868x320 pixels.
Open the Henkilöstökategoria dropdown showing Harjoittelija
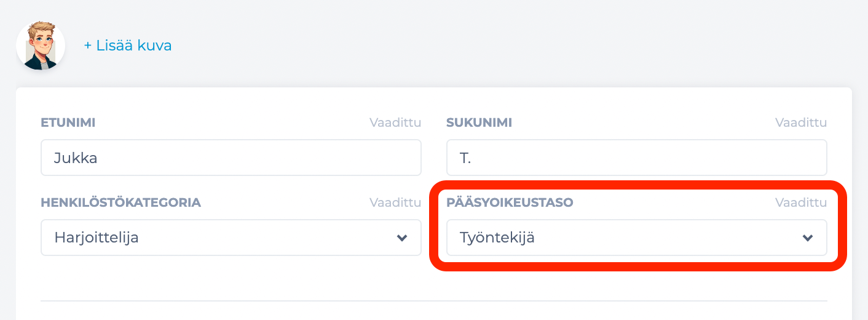click(231, 238)
